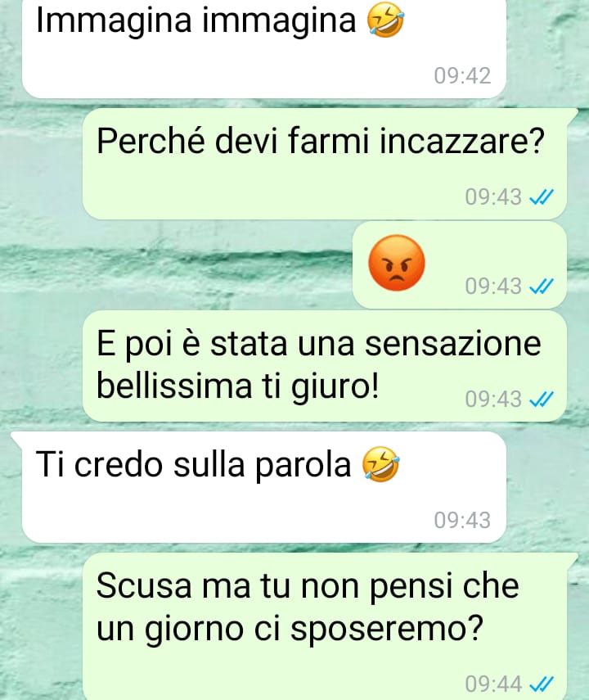Select 'E poi è stata una sensazione' message

tap(325, 366)
